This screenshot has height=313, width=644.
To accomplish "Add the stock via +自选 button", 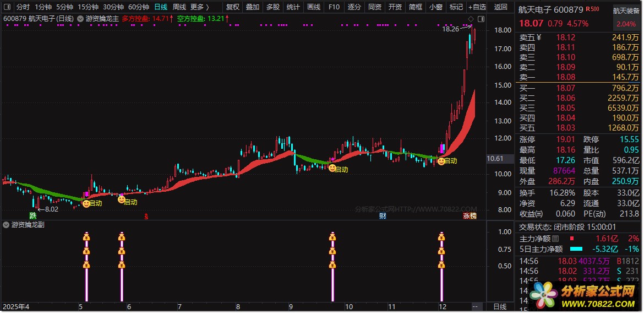I will pos(477,7).
